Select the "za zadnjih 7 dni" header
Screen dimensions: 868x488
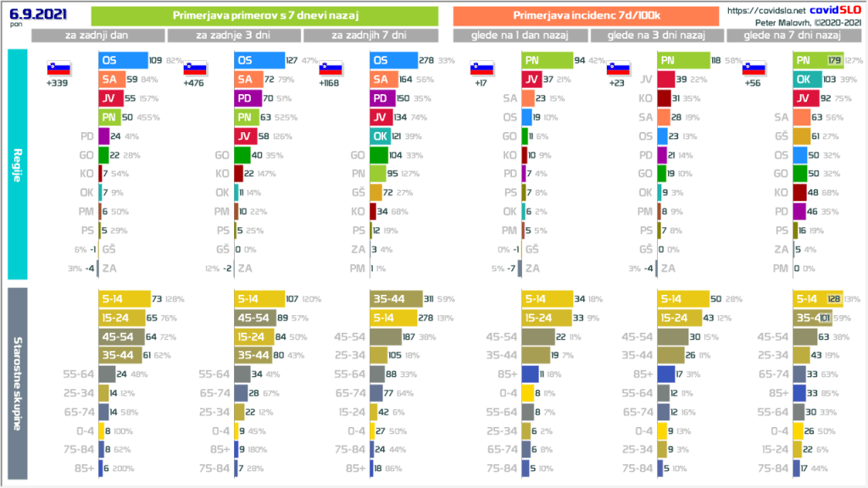[x=370, y=35]
